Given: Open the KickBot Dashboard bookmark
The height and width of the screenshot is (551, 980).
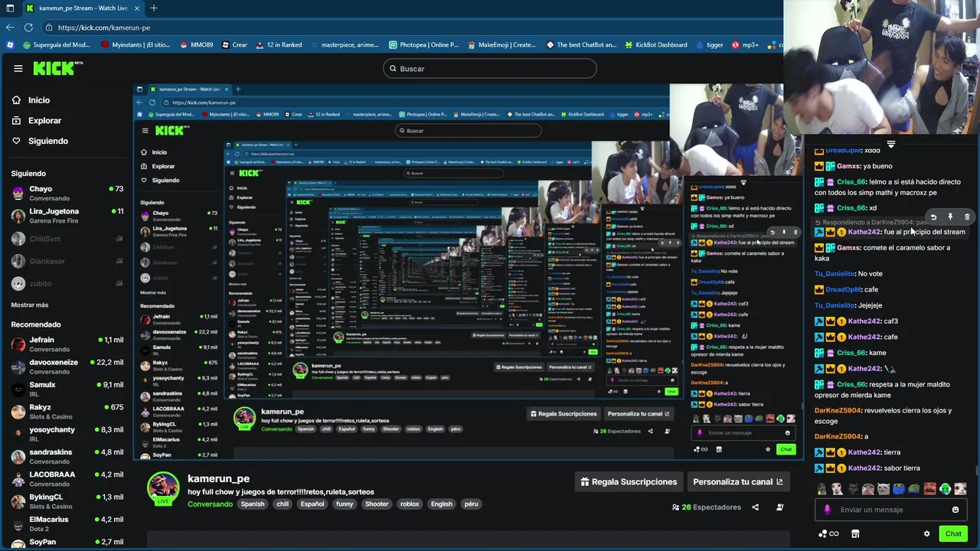Looking at the screenshot, I should pos(656,45).
